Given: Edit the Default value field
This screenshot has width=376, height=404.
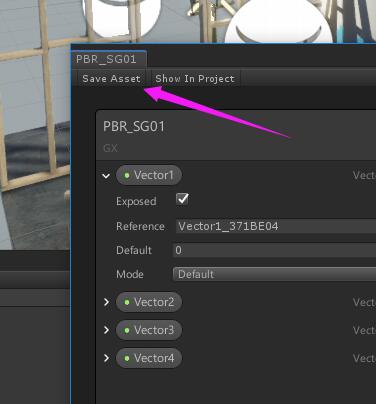Looking at the screenshot, I should click(x=274, y=250).
